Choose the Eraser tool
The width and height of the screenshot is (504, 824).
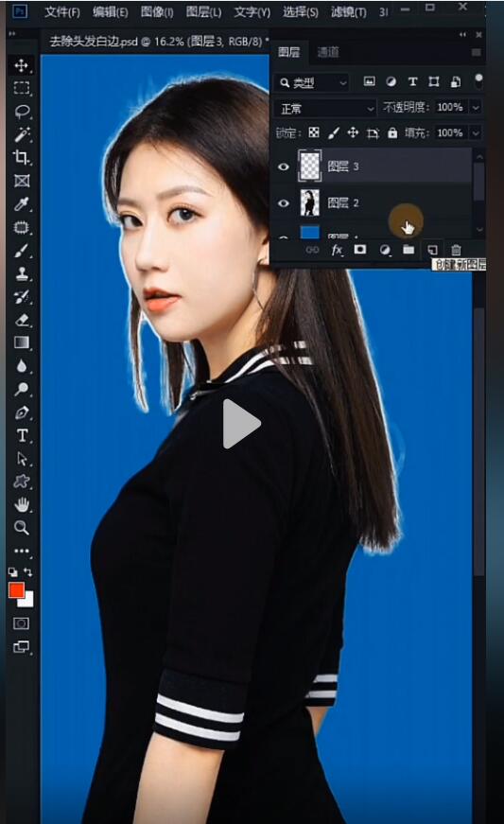click(22, 320)
